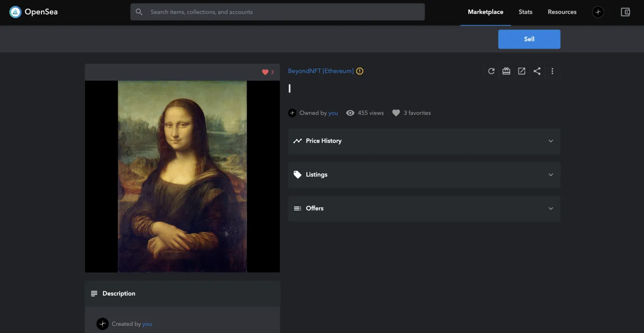Screen dimensions: 644x333
Task: Click the blue Sell button
Action: click(x=529, y=39)
